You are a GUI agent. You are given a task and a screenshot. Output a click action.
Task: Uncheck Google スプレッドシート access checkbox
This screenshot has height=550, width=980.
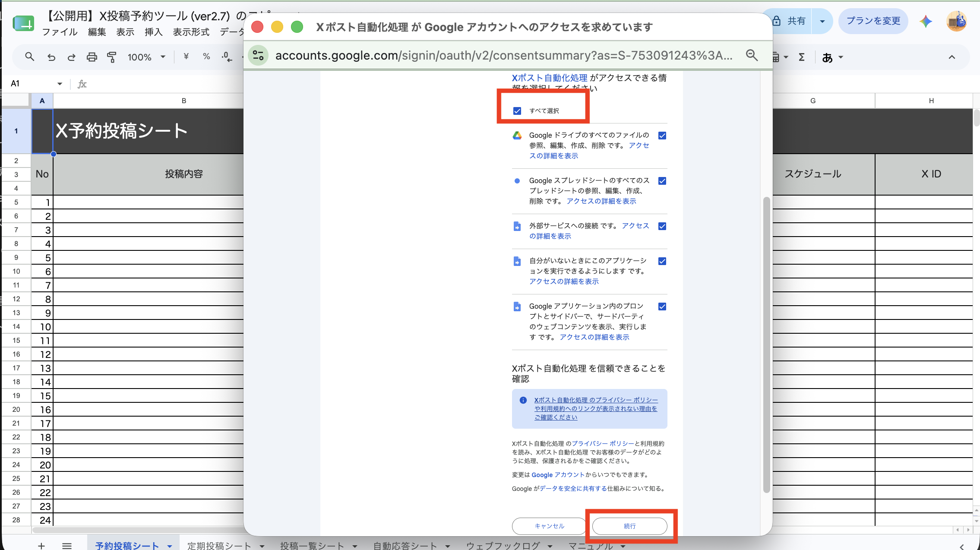[662, 181]
